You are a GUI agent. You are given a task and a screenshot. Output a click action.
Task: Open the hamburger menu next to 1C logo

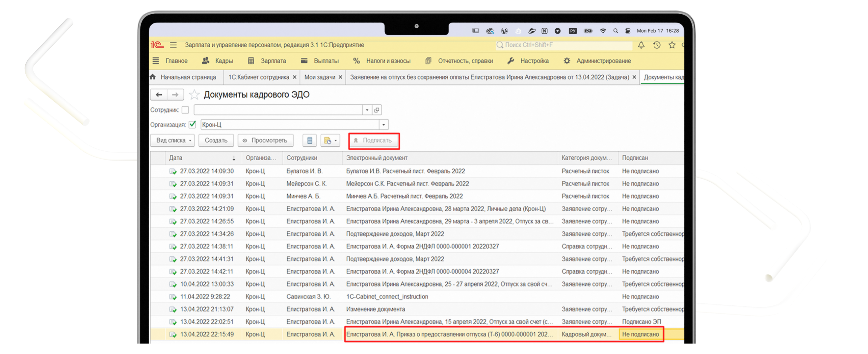click(x=173, y=45)
